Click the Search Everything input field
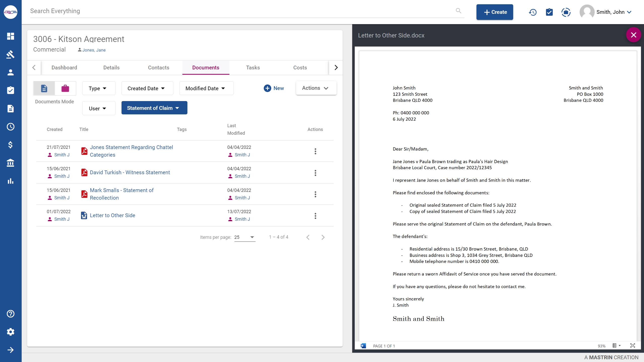Viewport: 644px width, 362px height. (242, 11)
